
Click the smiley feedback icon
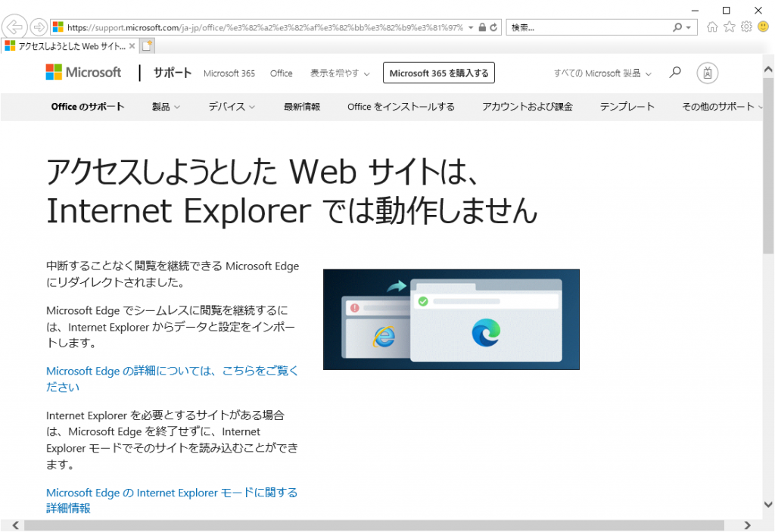tap(763, 26)
